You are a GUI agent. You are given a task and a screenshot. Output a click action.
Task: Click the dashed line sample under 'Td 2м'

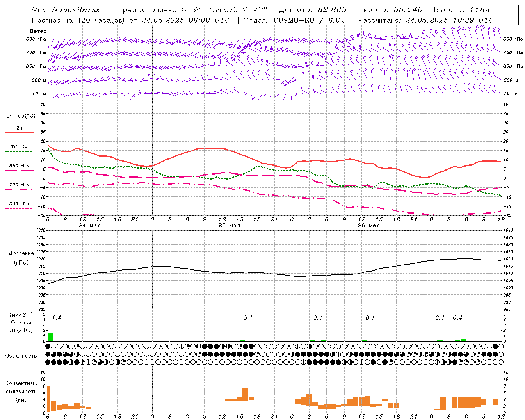coord(18,152)
